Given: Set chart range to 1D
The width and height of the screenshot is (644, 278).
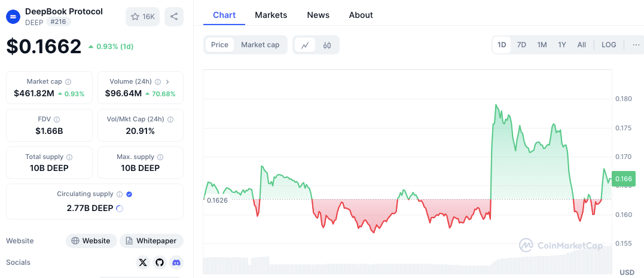Looking at the screenshot, I should coord(502,45).
